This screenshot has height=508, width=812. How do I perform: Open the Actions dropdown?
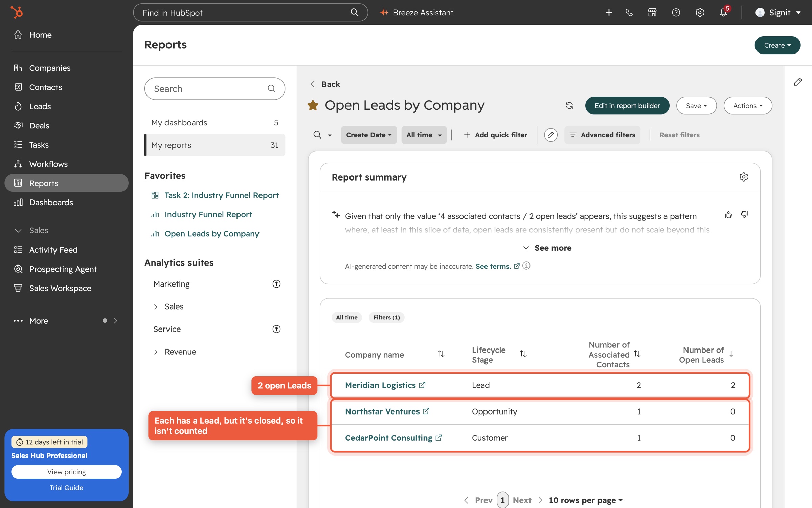748,106
